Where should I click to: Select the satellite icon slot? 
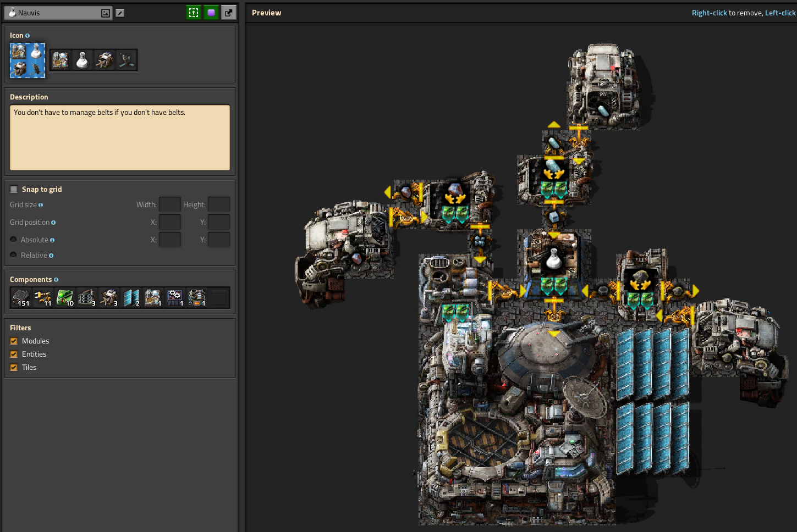[127, 60]
